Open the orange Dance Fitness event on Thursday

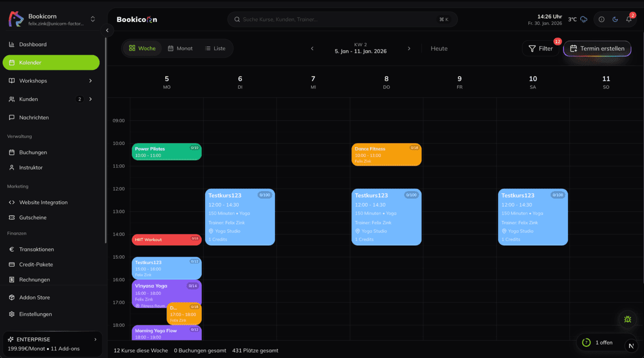coord(386,155)
